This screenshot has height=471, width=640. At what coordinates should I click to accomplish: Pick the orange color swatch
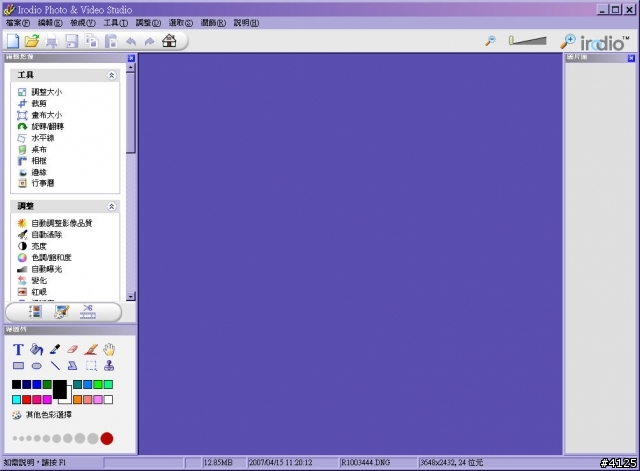pyautogui.click(x=77, y=400)
